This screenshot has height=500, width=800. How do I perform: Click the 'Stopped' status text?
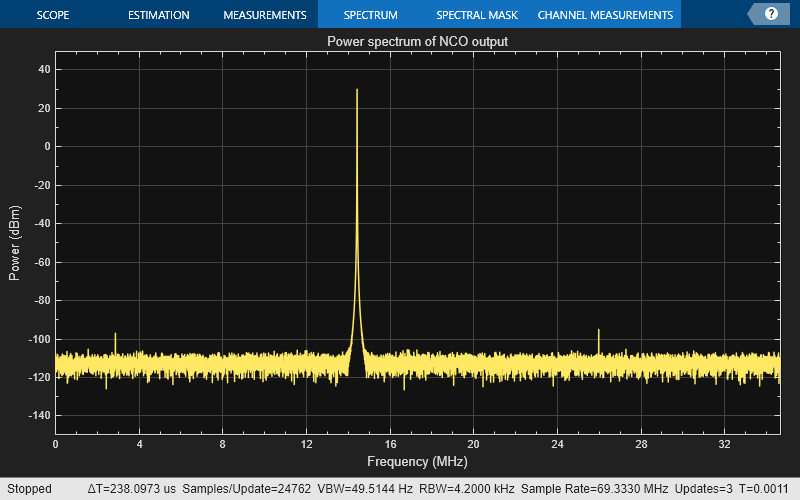point(29,489)
